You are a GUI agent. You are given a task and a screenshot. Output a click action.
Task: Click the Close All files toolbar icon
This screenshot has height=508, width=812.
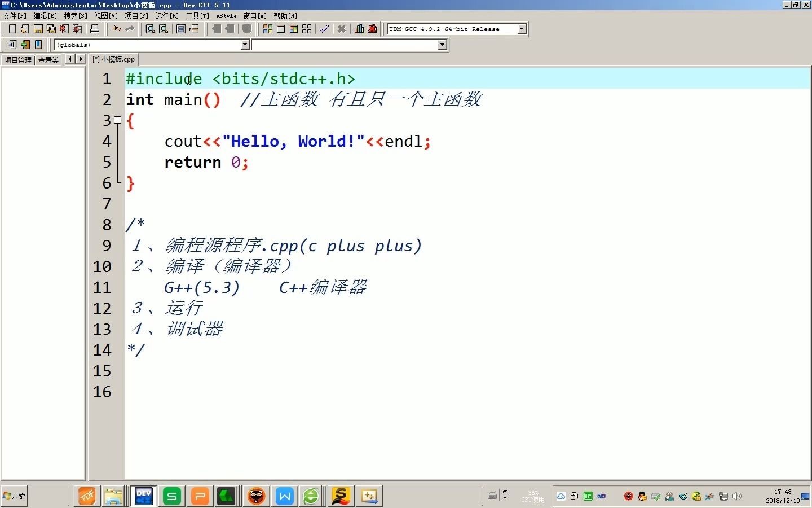click(x=77, y=29)
